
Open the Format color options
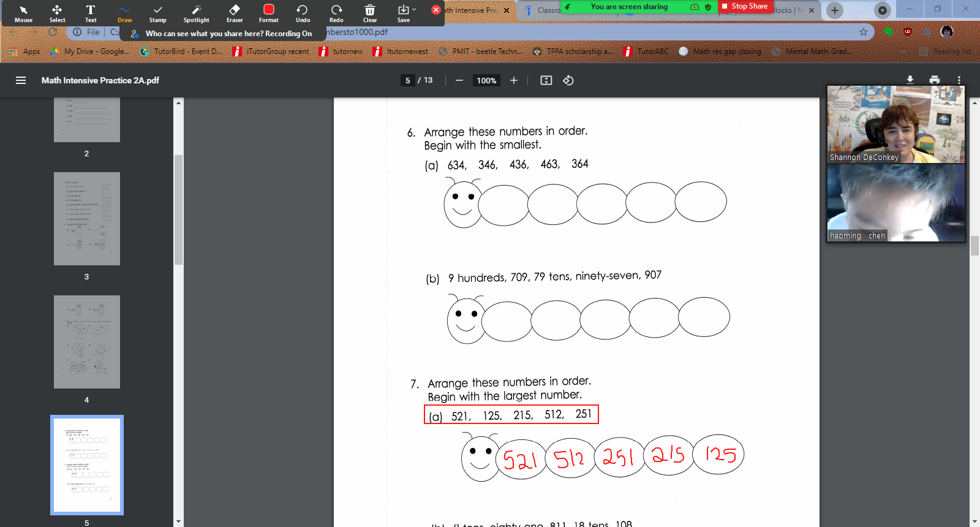click(x=268, y=13)
